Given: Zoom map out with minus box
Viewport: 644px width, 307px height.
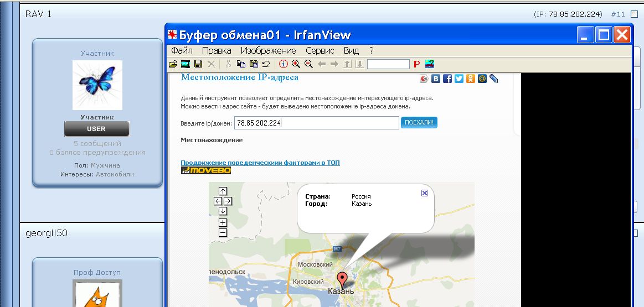Looking at the screenshot, I should pyautogui.click(x=223, y=233).
